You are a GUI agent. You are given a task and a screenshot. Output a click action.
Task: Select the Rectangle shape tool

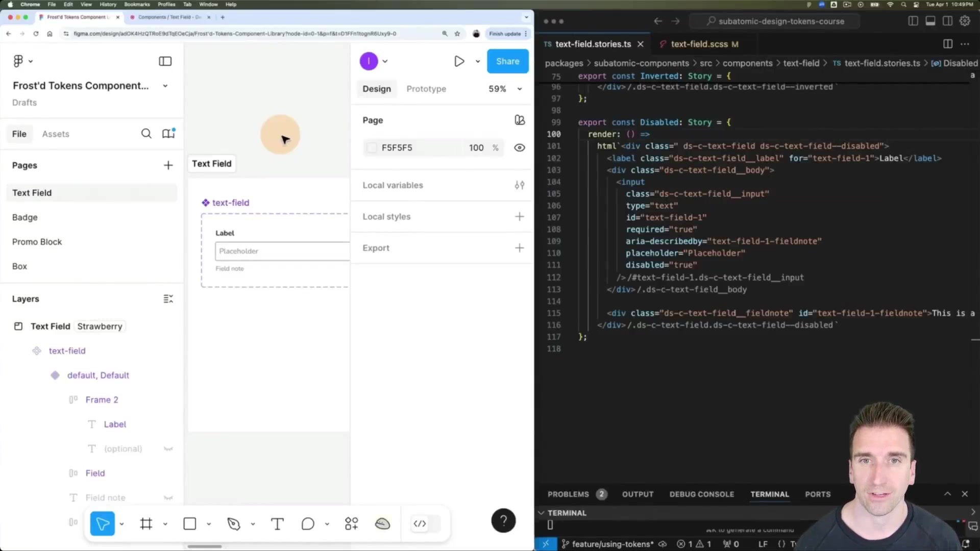point(189,523)
